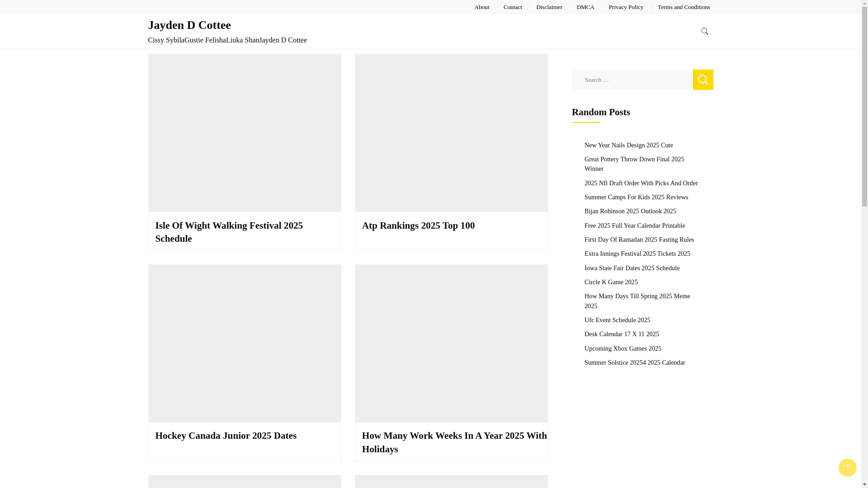This screenshot has height=488, width=868.
Task: Submit search with the red search button
Action: pos(703,80)
